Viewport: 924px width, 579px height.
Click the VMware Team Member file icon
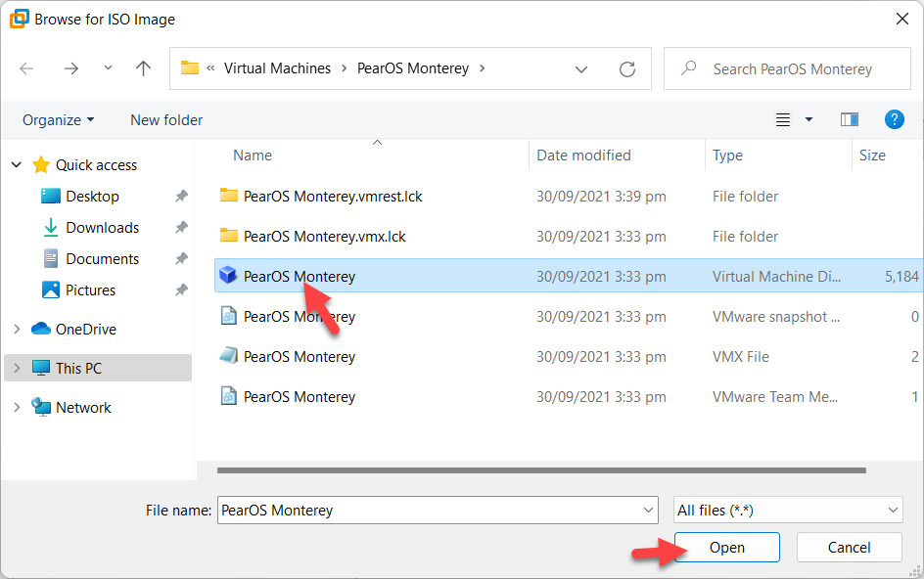229,395
